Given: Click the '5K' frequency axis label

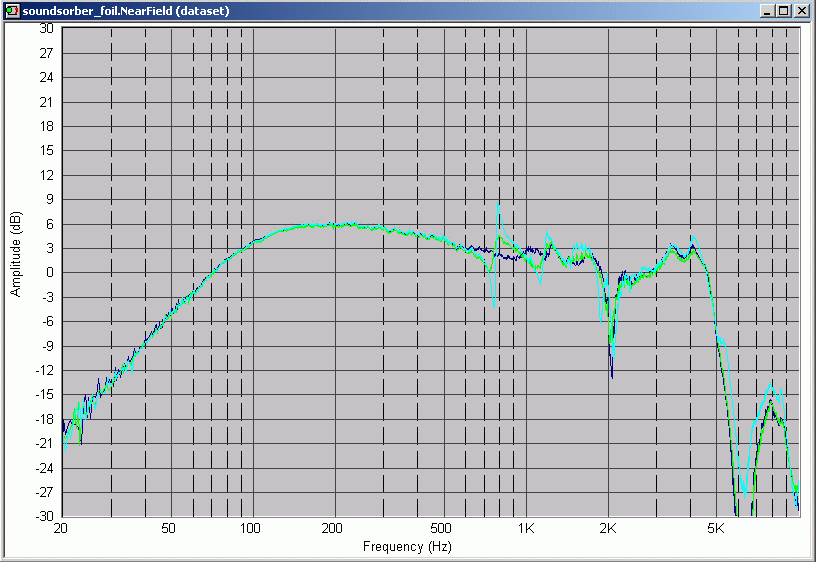Looking at the screenshot, I should (716, 528).
